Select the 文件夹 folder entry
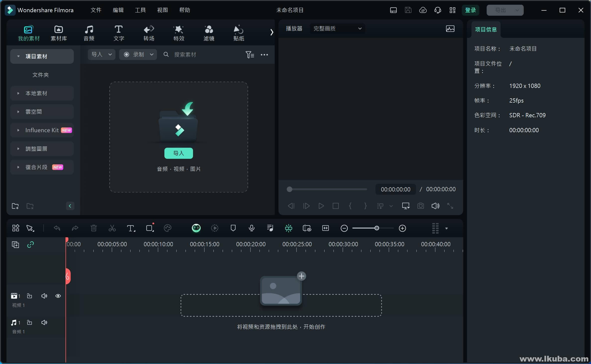This screenshot has height=364, width=591. [41, 75]
